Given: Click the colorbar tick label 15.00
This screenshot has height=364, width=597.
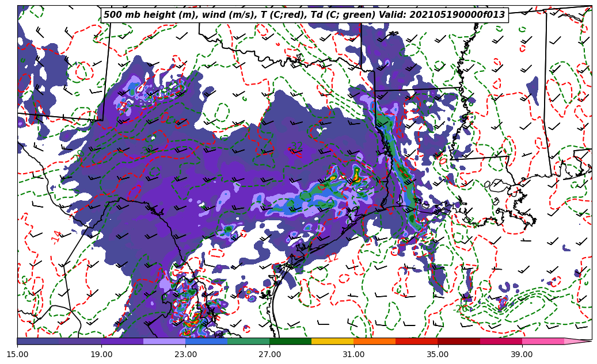Looking at the screenshot, I should [x=17, y=354].
